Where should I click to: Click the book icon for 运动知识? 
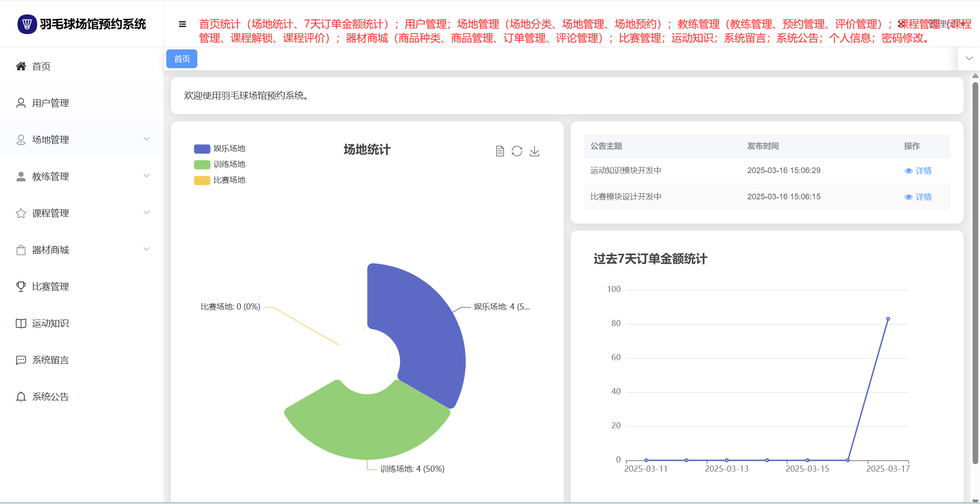click(x=21, y=323)
